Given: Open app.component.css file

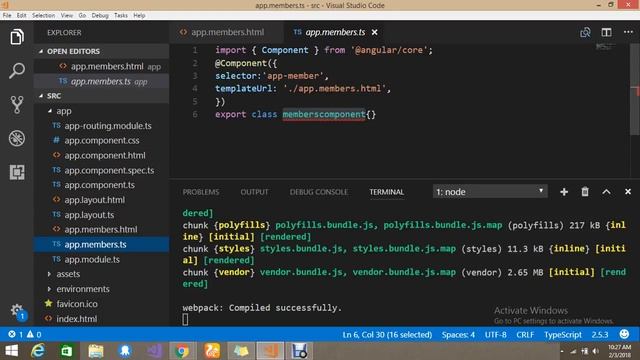Looking at the screenshot, I should 101,140.
